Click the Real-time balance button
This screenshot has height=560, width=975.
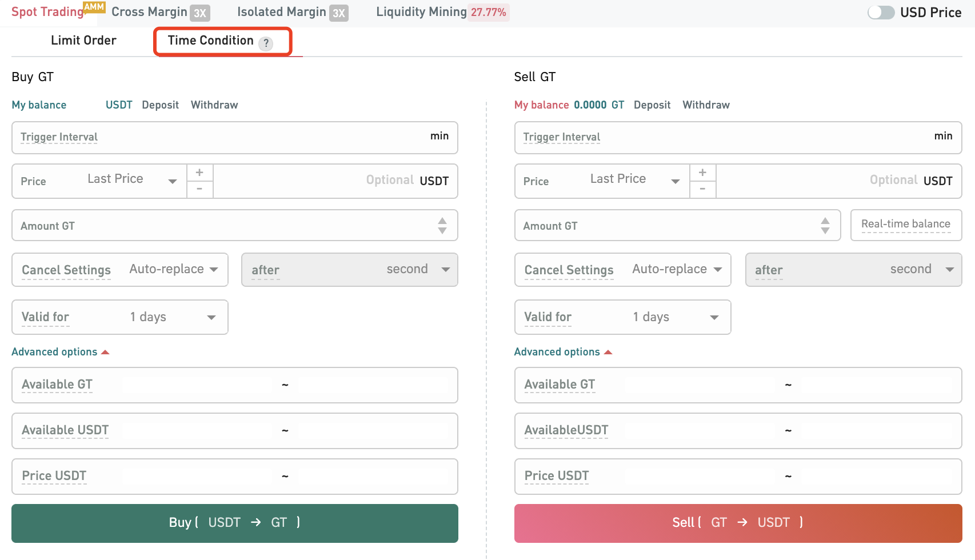905,225
